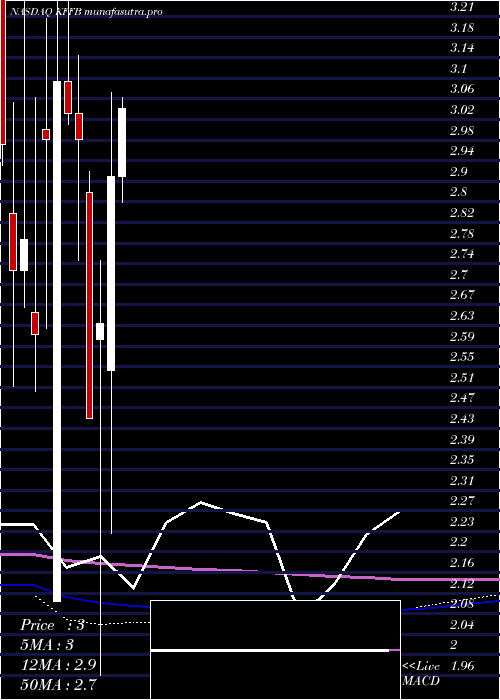
Task: Click the '<<Live' label
Action: point(421,667)
